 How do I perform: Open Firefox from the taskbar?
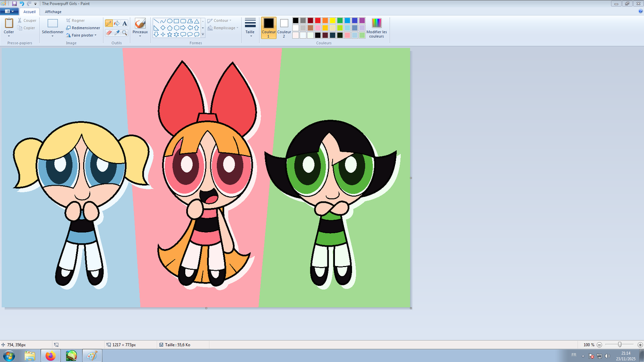50,355
